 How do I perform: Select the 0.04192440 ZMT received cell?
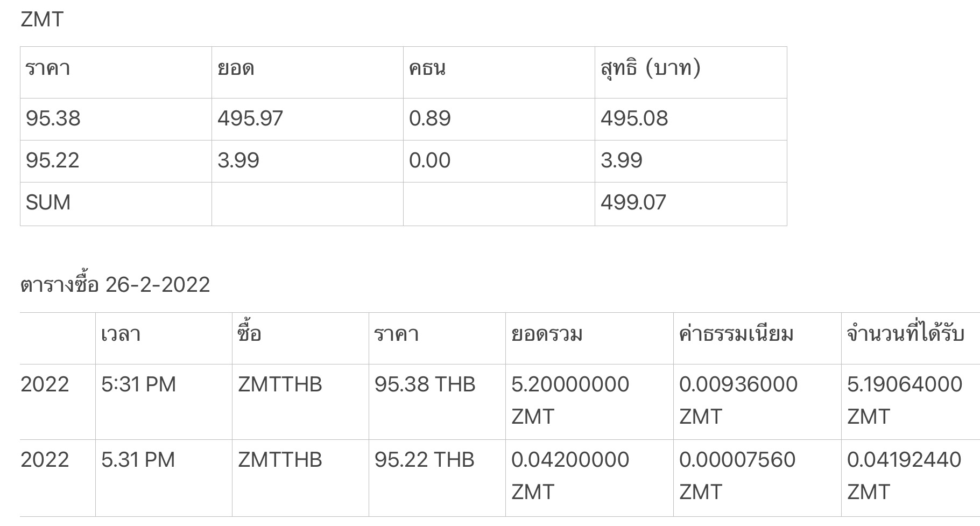(911, 478)
